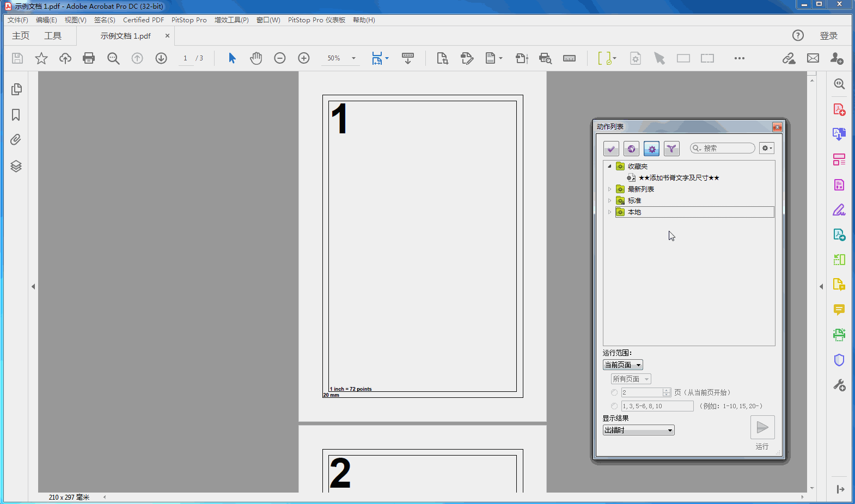Viewport: 855px width, 504px height.
Task: Click the scrolling mode toolbar icon
Action: click(x=407, y=58)
